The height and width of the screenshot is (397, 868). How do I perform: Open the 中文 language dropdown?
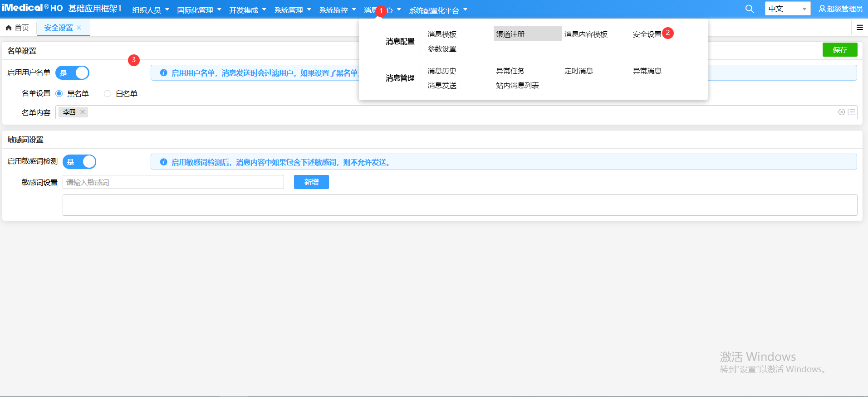[787, 9]
